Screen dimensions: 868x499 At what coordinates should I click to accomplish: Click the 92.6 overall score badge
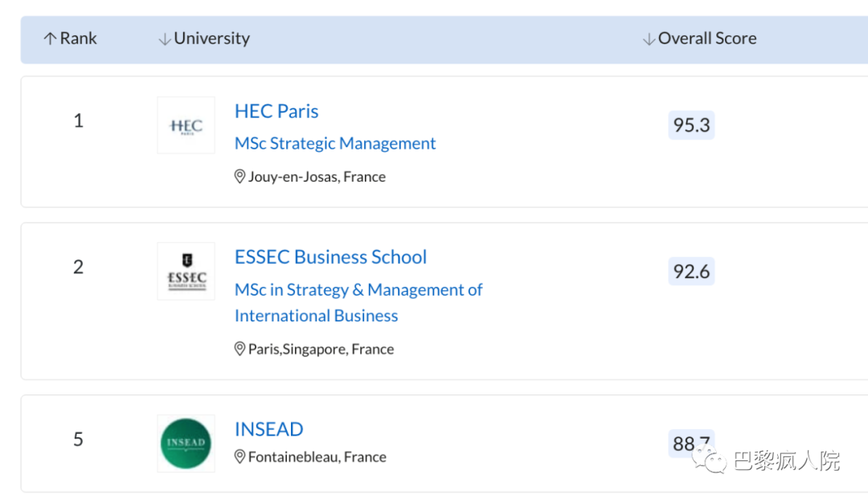[x=691, y=272]
